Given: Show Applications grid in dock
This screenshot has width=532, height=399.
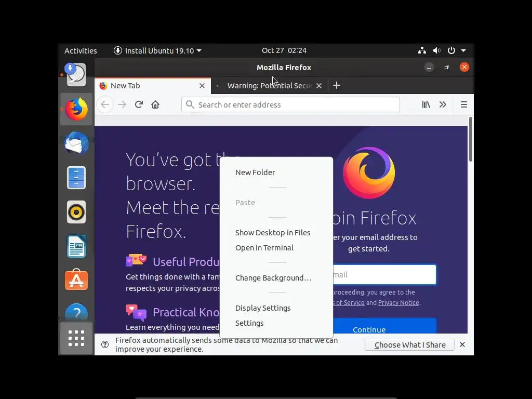Looking at the screenshot, I should [x=76, y=338].
